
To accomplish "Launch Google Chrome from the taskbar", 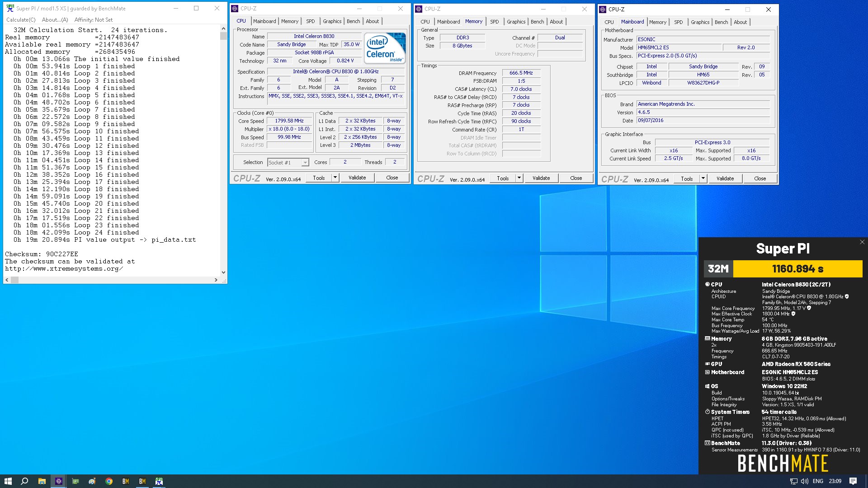I will pyautogui.click(x=108, y=481).
